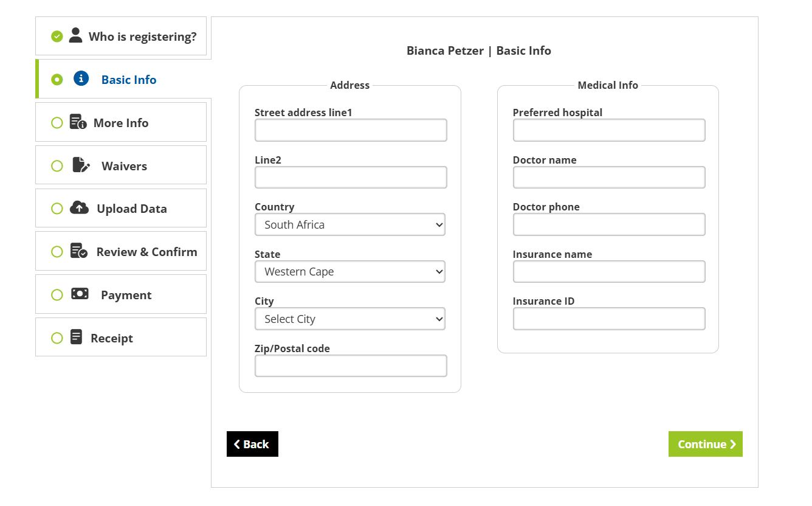812x506 pixels.
Task: Open the Country dropdown showing South Africa
Action: [x=350, y=224]
